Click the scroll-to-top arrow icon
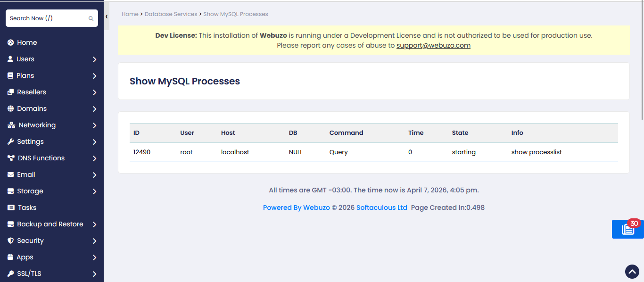The image size is (644, 282). click(632, 271)
